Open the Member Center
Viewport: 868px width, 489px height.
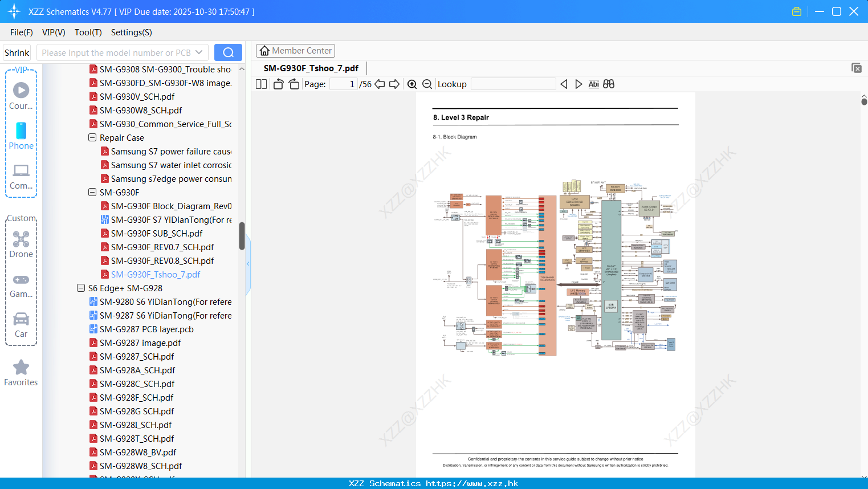[x=295, y=51]
